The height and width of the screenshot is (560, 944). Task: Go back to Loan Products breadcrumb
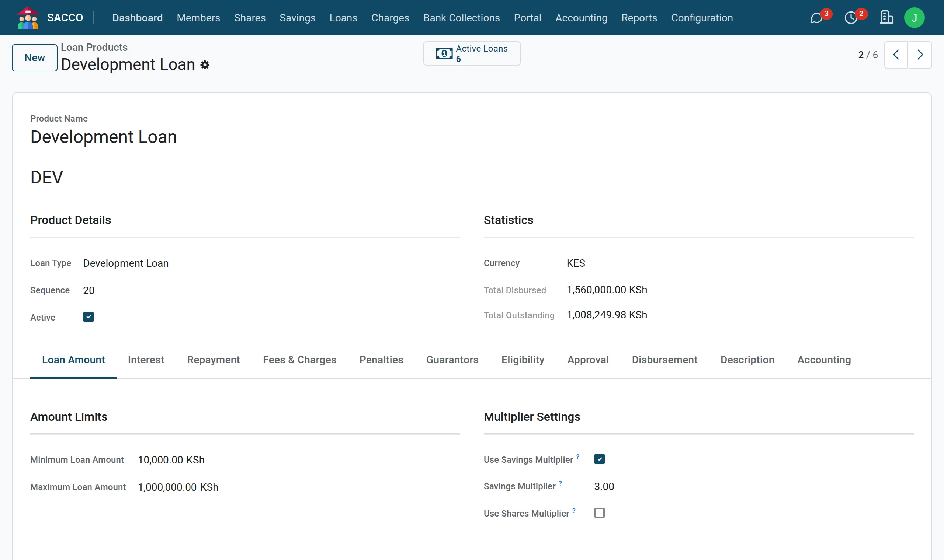pos(94,47)
